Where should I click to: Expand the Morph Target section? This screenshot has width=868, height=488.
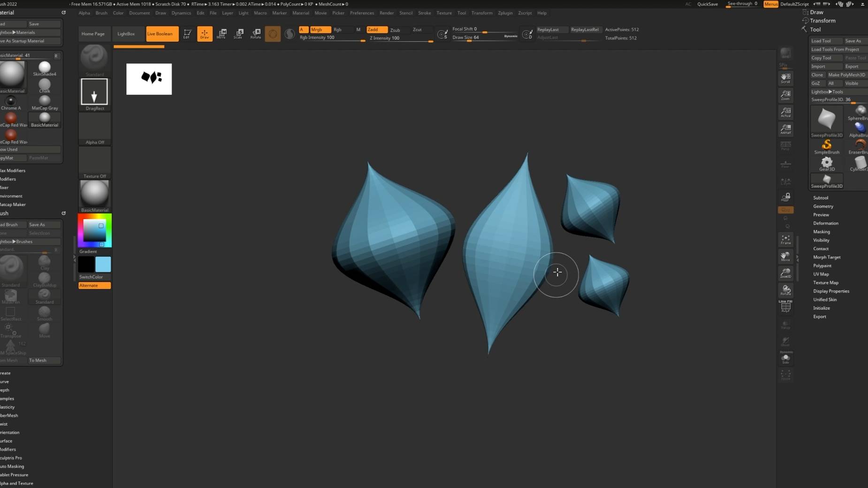click(827, 257)
